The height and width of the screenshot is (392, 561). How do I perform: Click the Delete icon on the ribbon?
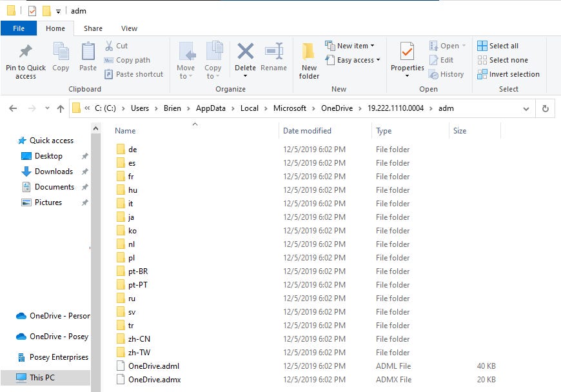click(245, 57)
